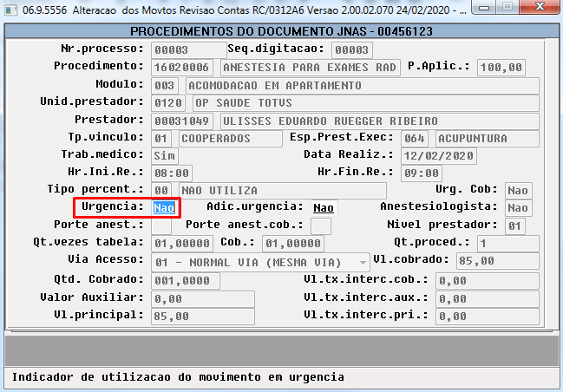
Task: Click the P.Aplic. field 100,00
Action: 501,68
